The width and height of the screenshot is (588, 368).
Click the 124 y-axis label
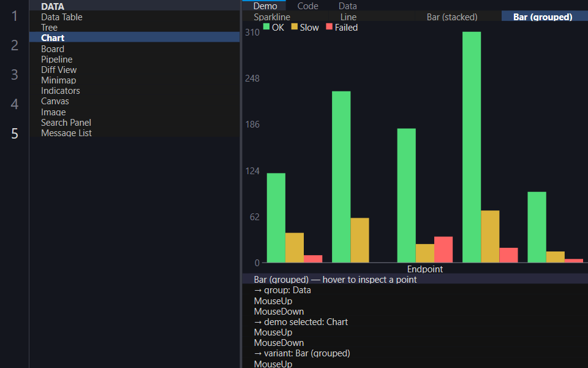(x=252, y=171)
